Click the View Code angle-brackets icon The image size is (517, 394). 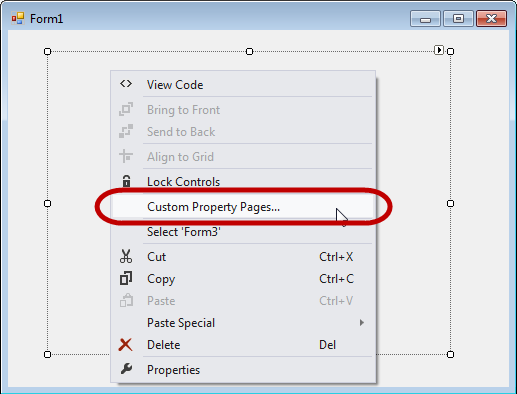pyautogui.click(x=126, y=84)
